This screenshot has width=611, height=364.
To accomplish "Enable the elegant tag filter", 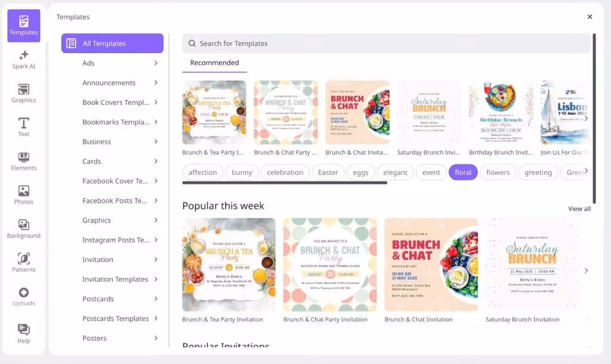I will [395, 172].
